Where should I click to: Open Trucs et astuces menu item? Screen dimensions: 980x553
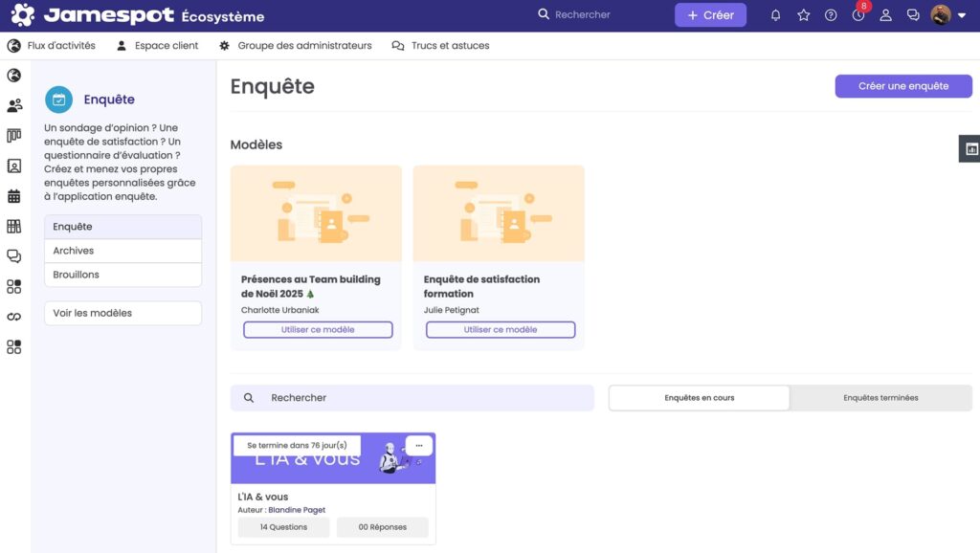[440, 46]
